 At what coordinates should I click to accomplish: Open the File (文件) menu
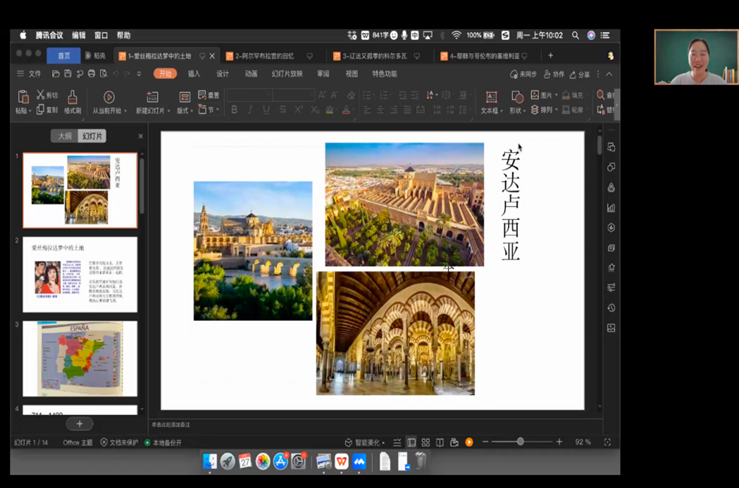pyautogui.click(x=34, y=73)
